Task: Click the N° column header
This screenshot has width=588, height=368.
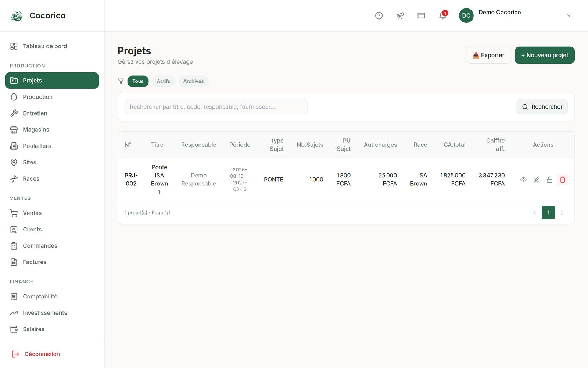Action: (x=128, y=145)
